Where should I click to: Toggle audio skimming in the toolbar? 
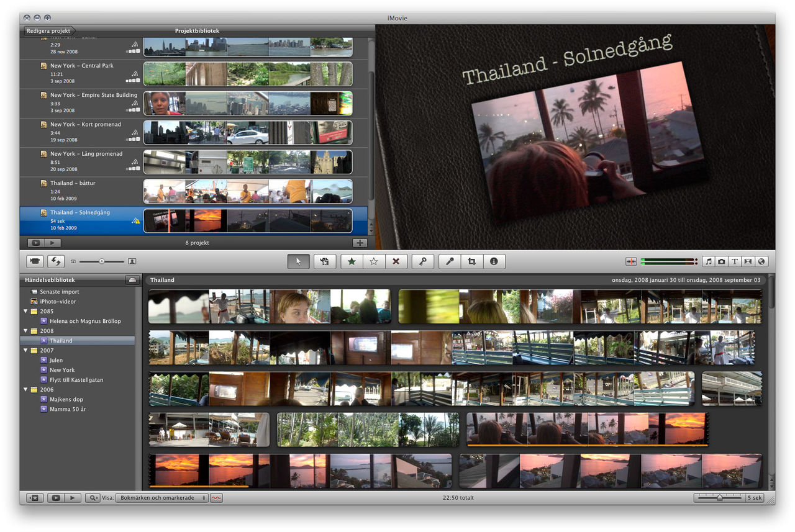pyautogui.click(x=631, y=261)
